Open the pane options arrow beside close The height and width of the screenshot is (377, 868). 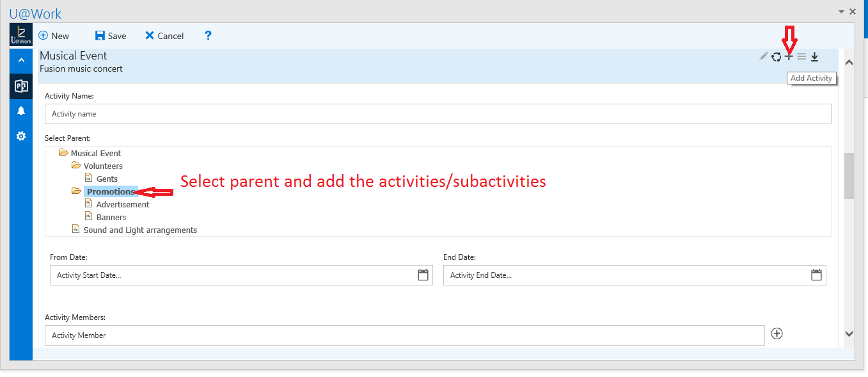[841, 12]
